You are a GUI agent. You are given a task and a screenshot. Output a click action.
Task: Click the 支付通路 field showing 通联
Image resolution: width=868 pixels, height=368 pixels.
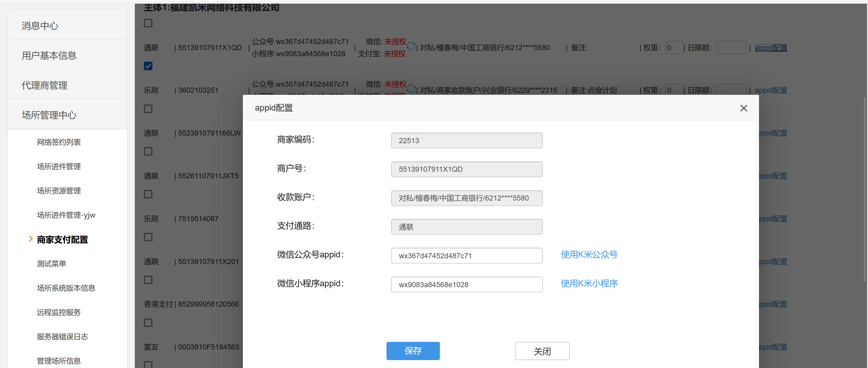(x=467, y=227)
